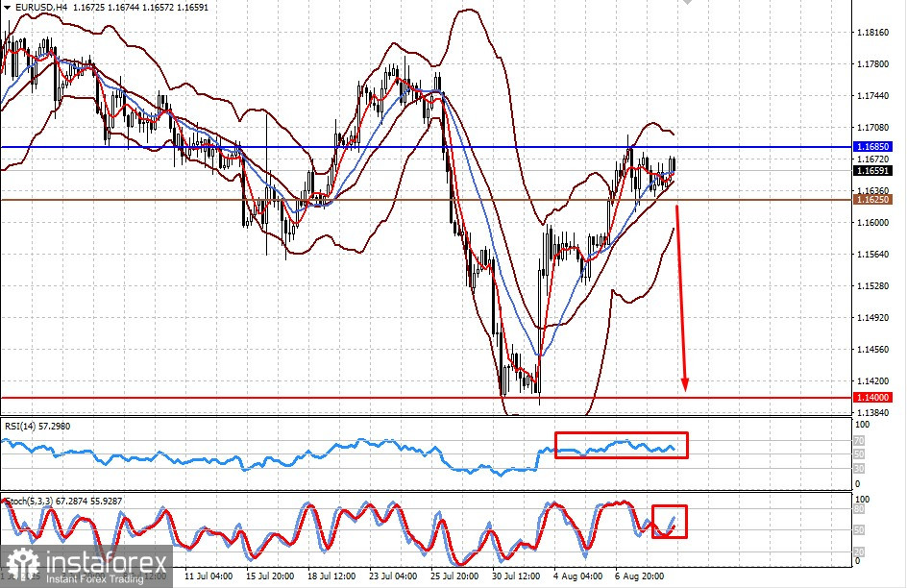Click the 1.15280 price axis label
907x588 pixels.
872,286
